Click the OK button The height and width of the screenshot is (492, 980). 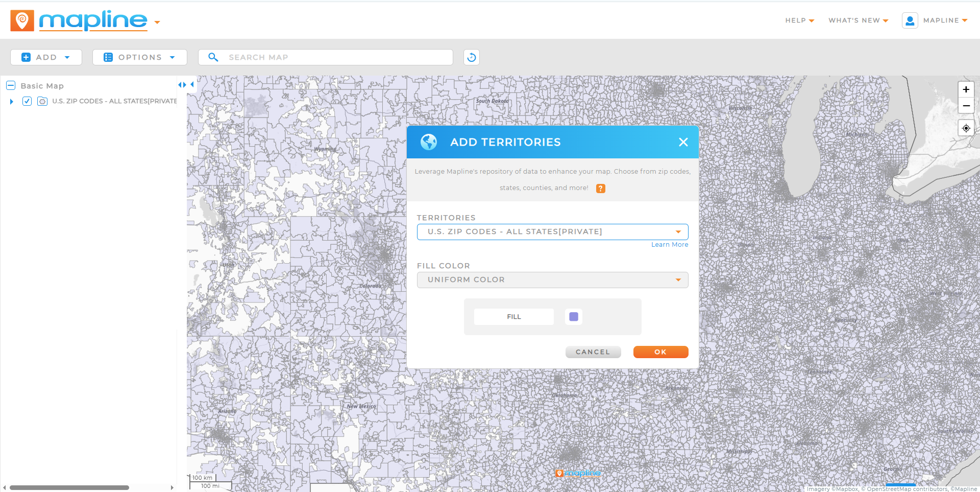pyautogui.click(x=660, y=352)
